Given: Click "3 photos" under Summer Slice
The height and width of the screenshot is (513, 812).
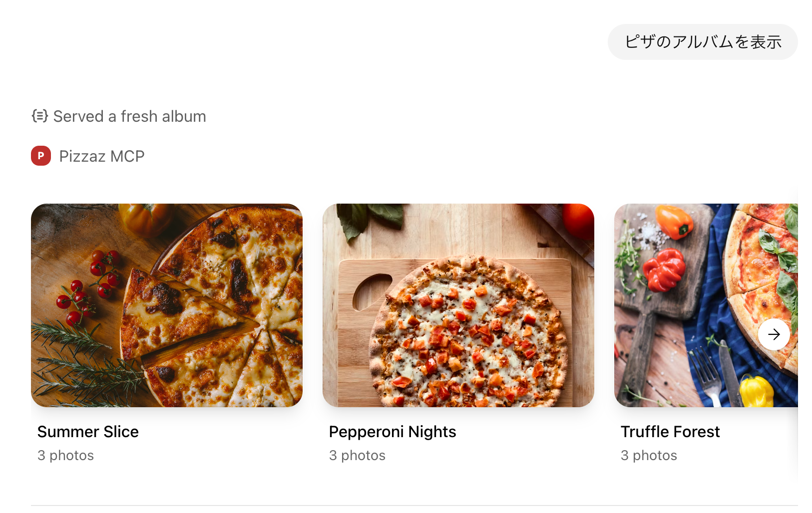Looking at the screenshot, I should pyautogui.click(x=65, y=456).
